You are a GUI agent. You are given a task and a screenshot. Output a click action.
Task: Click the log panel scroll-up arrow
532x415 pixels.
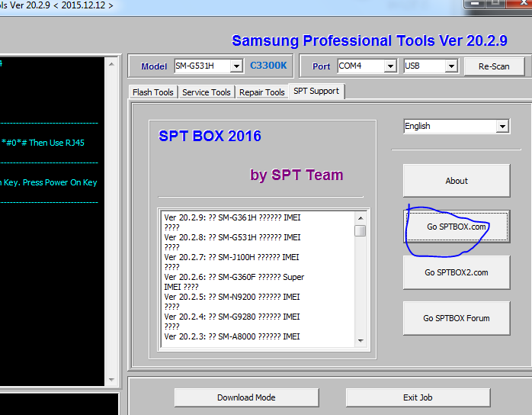tap(111, 64)
